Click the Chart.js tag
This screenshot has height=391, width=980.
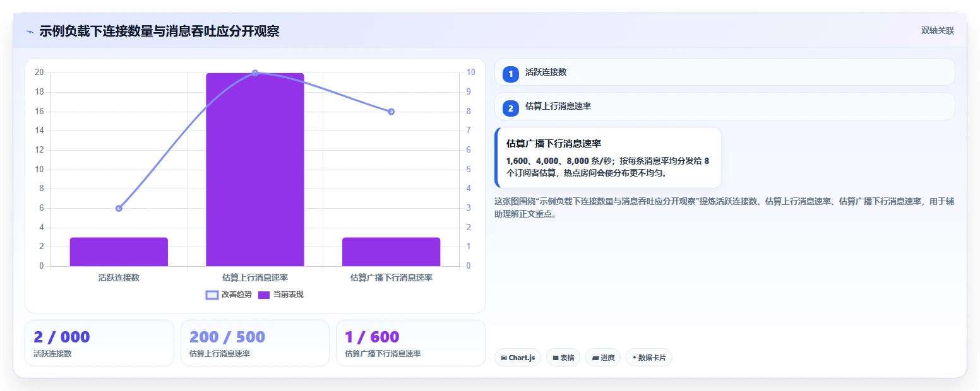click(x=518, y=358)
